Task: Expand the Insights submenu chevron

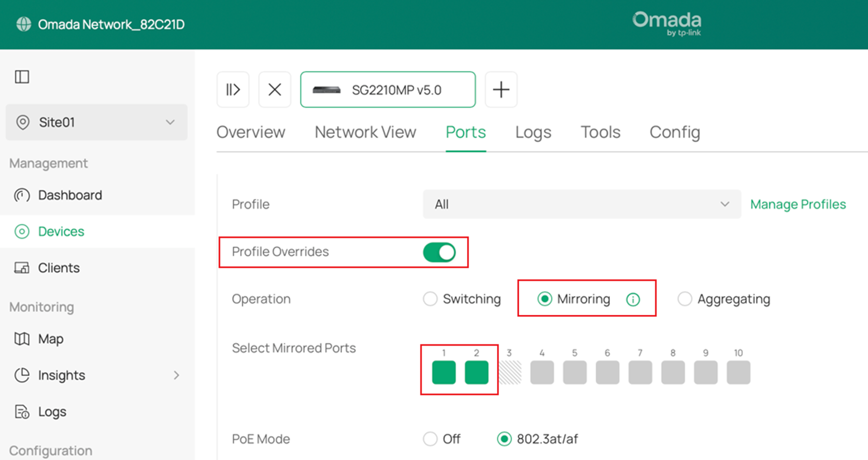Action: point(177,375)
